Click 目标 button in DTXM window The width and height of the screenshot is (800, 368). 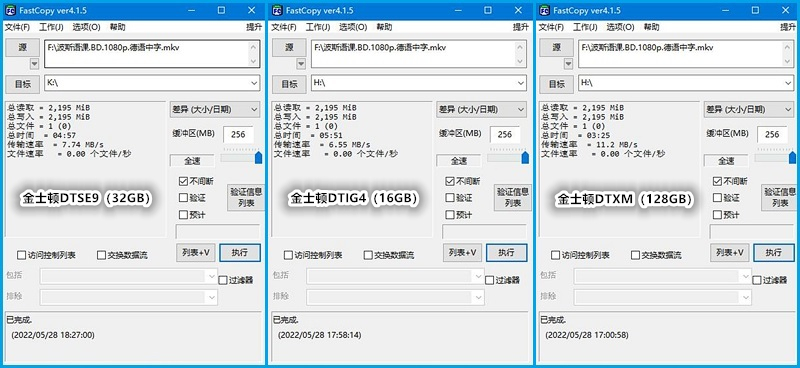557,84
